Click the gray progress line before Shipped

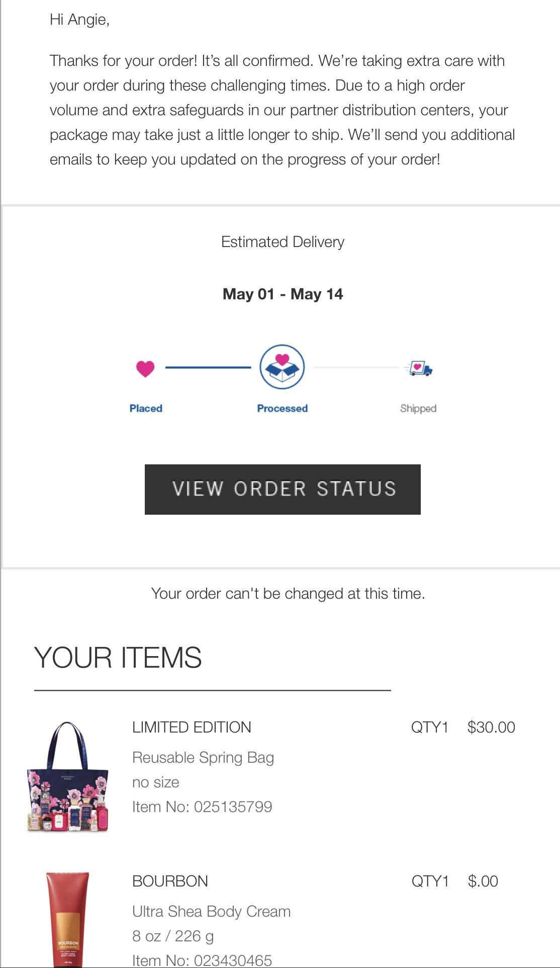(356, 368)
